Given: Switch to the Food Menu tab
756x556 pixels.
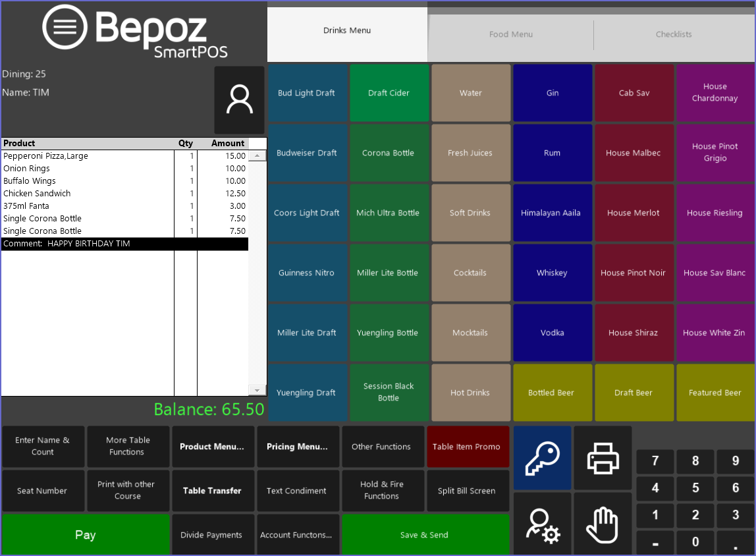Looking at the screenshot, I should pyautogui.click(x=510, y=35).
